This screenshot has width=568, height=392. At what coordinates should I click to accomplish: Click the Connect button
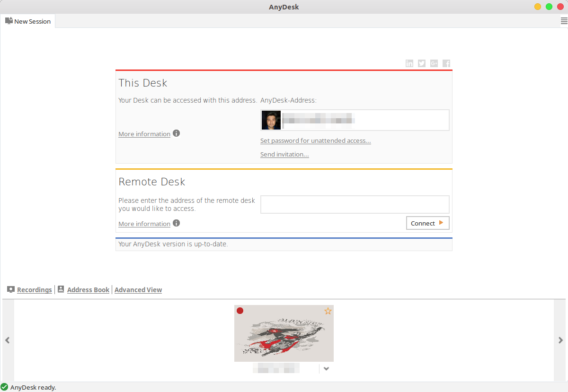pyautogui.click(x=428, y=223)
